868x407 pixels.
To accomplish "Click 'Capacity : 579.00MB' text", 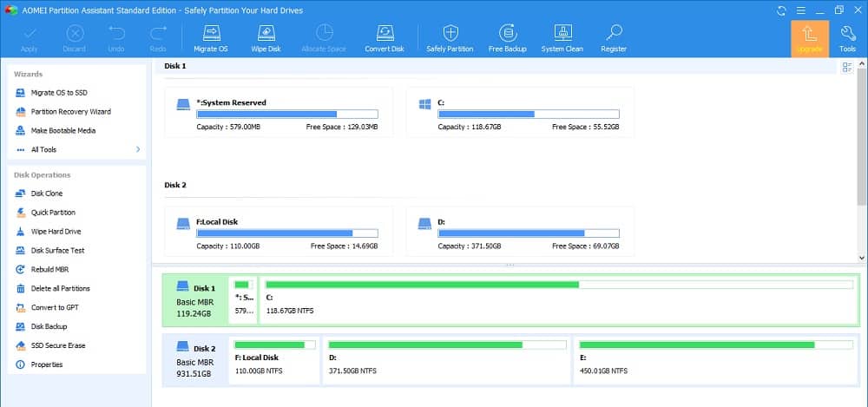I will pos(228,127).
